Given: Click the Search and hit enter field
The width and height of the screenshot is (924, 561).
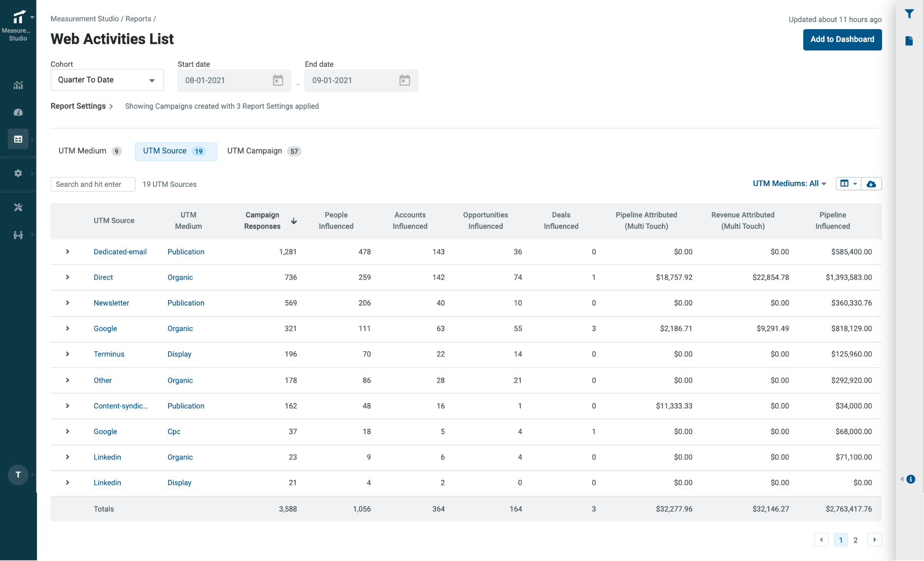Looking at the screenshot, I should click(x=92, y=184).
